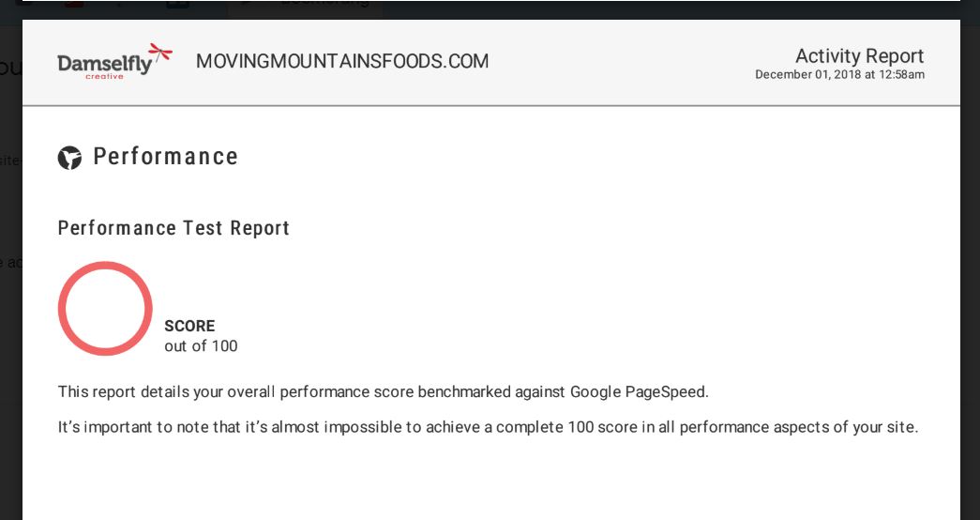
Task: Click the Performance Test Report subheading
Action: click(x=173, y=228)
